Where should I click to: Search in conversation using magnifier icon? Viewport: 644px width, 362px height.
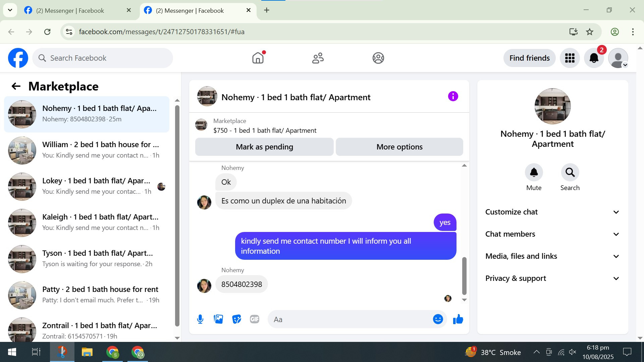tap(570, 172)
